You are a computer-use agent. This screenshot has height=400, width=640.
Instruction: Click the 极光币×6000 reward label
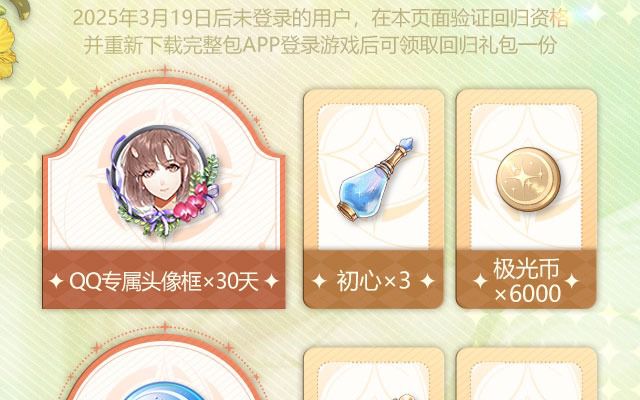pos(527,281)
